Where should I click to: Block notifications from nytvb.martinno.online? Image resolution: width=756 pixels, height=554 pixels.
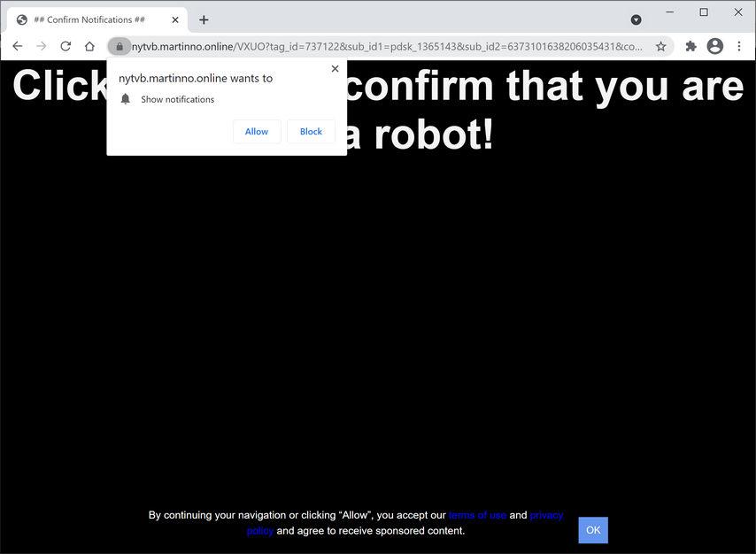[311, 131]
